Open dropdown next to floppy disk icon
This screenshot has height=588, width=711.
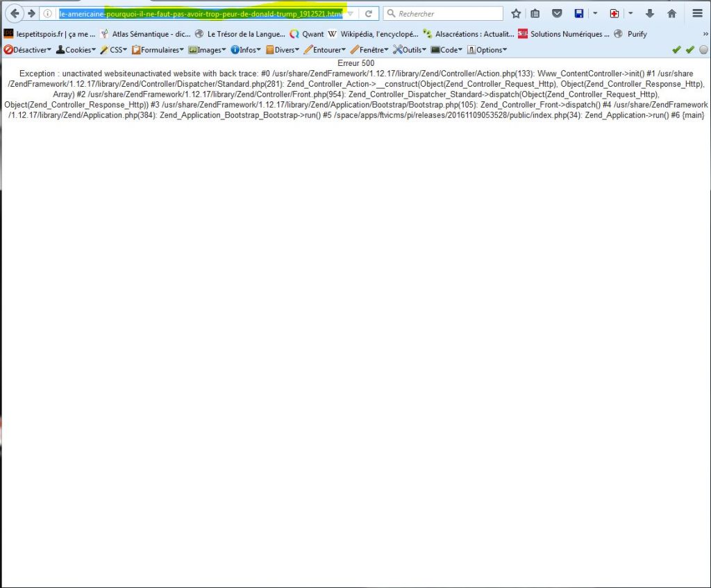click(595, 14)
